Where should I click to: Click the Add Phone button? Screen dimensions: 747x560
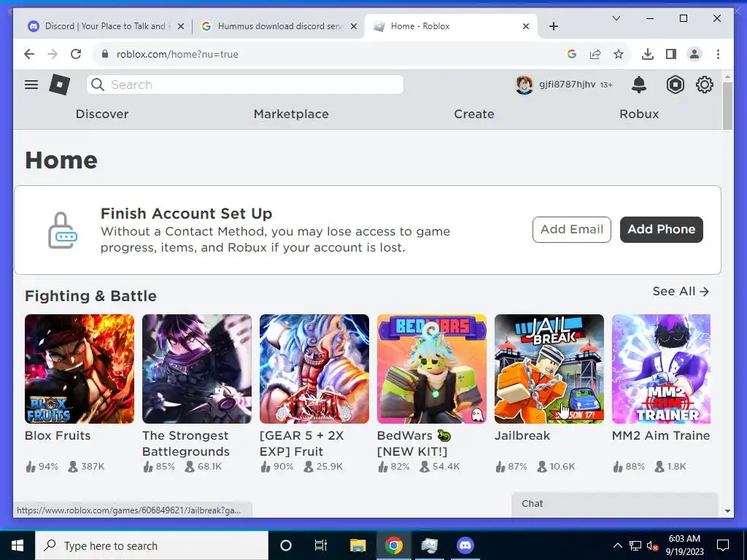(x=661, y=230)
